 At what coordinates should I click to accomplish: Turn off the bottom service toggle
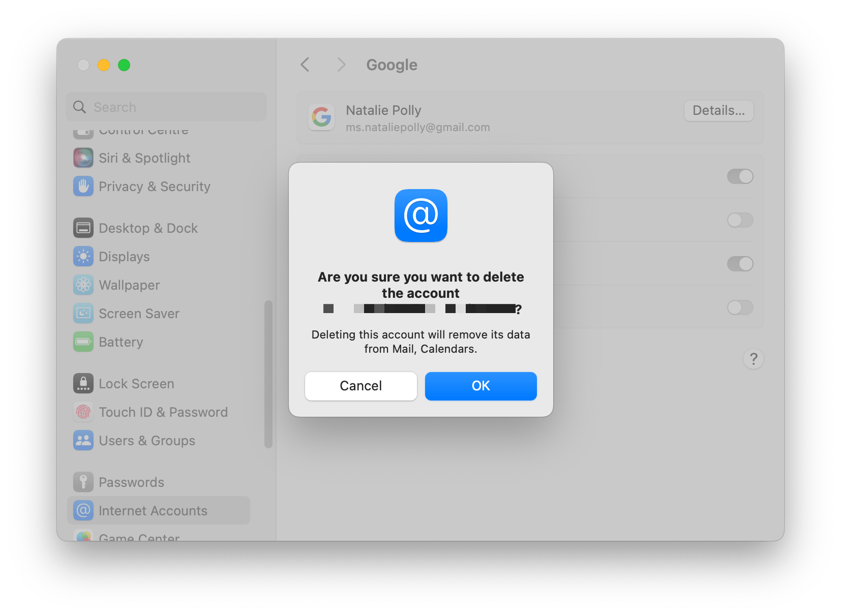tap(740, 307)
